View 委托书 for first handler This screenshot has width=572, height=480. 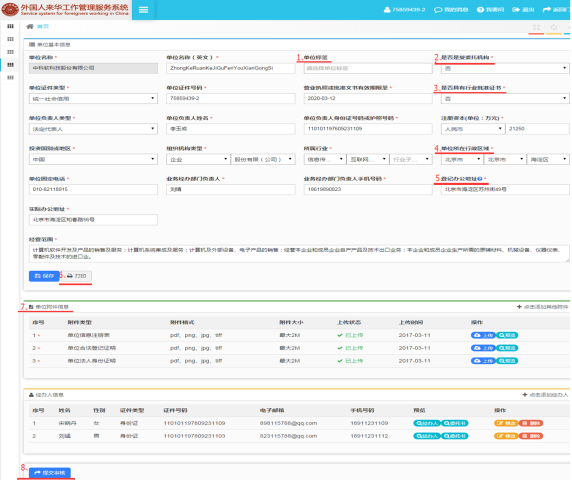[x=455, y=423]
